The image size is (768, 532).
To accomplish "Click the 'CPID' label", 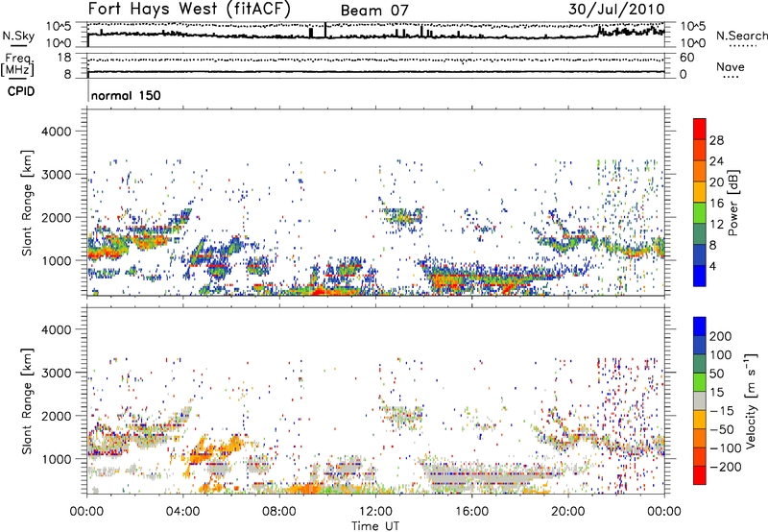I will (x=21, y=91).
